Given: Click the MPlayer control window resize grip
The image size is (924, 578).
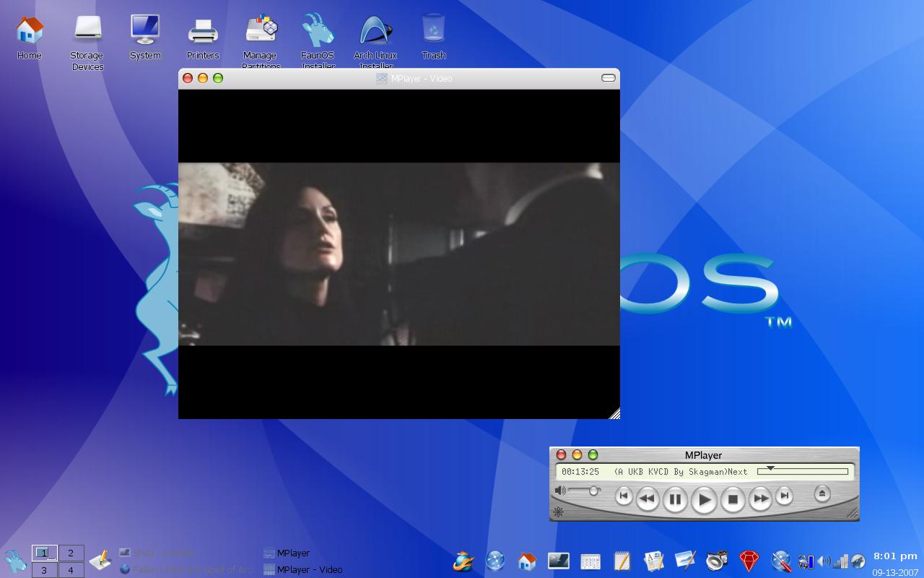Looking at the screenshot, I should click(853, 514).
